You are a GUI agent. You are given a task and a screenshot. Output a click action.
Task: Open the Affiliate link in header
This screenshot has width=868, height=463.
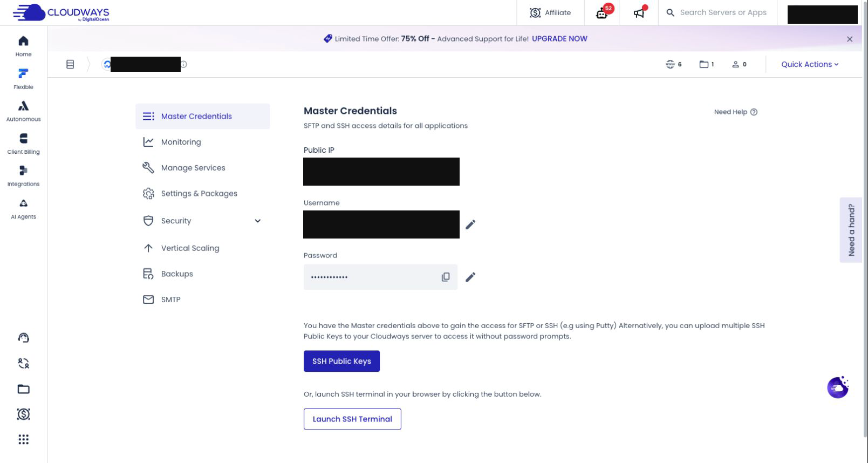pyautogui.click(x=550, y=12)
